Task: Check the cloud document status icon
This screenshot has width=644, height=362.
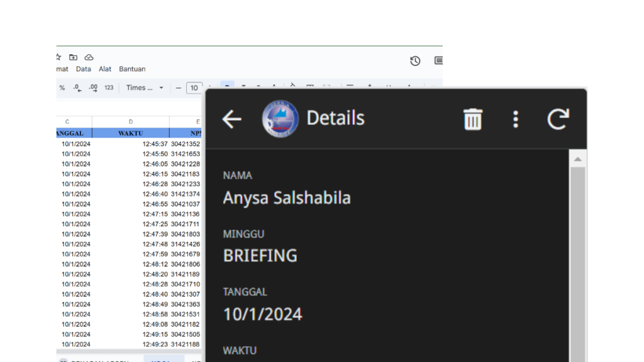Action: (x=89, y=57)
